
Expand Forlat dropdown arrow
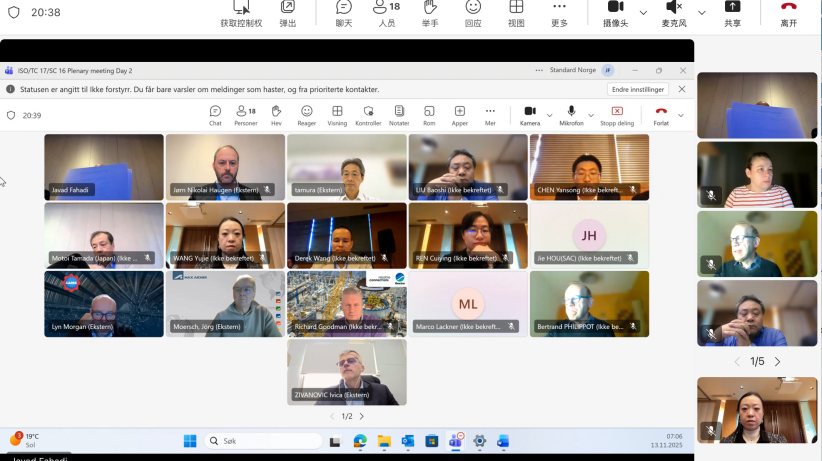pos(681,115)
